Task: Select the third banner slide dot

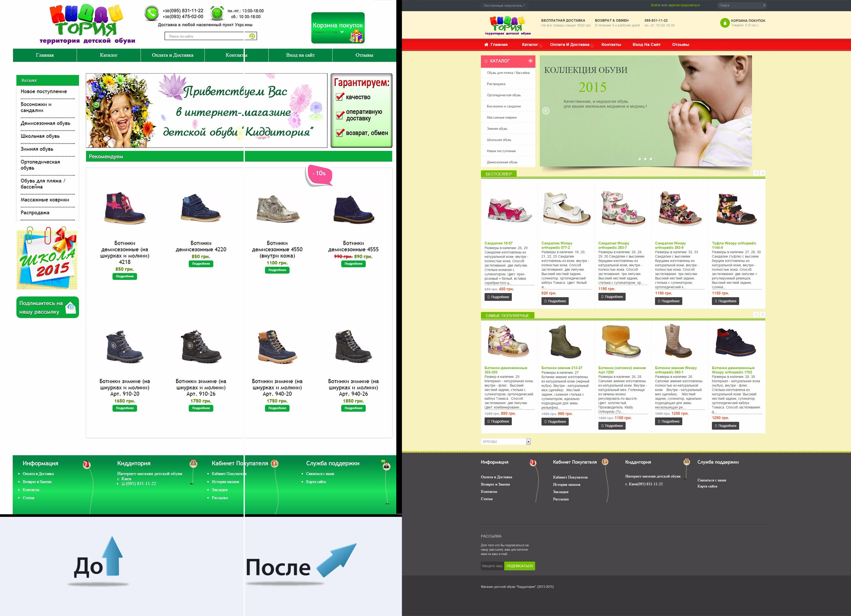Action: [651, 159]
